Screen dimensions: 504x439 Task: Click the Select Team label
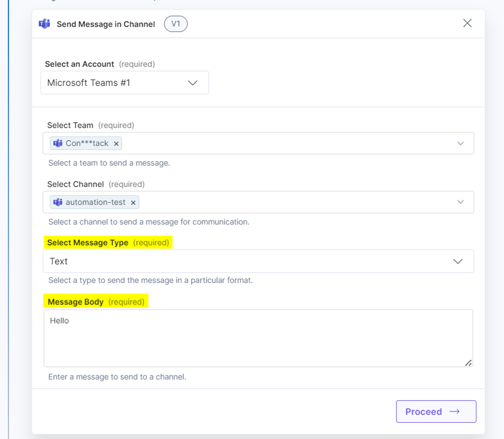click(x=70, y=125)
